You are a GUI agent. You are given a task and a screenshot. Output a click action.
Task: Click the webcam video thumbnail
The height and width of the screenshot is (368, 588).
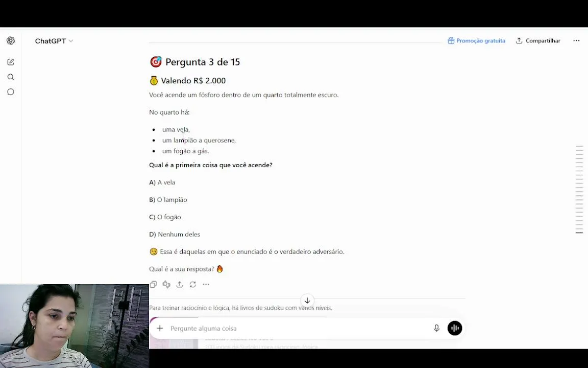(74, 326)
